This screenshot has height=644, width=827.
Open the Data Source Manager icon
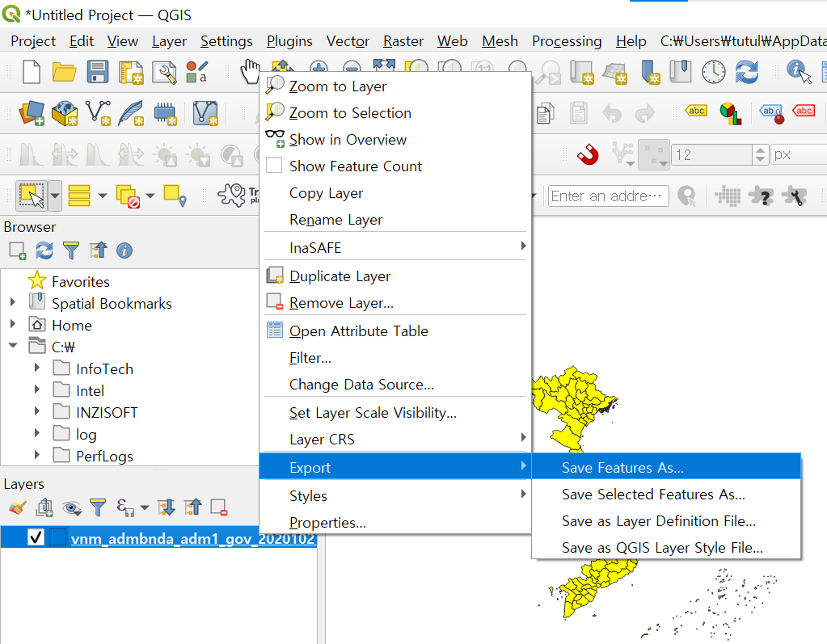[x=32, y=113]
